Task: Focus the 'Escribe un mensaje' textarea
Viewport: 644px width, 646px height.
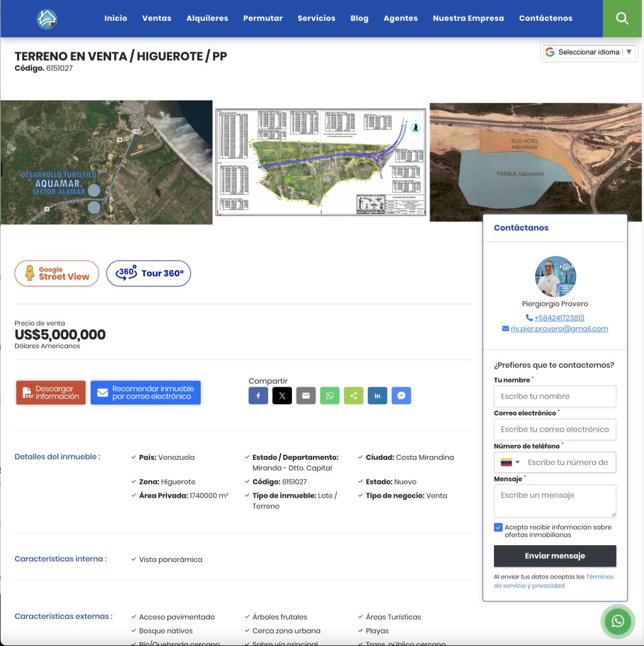Action: click(x=555, y=501)
